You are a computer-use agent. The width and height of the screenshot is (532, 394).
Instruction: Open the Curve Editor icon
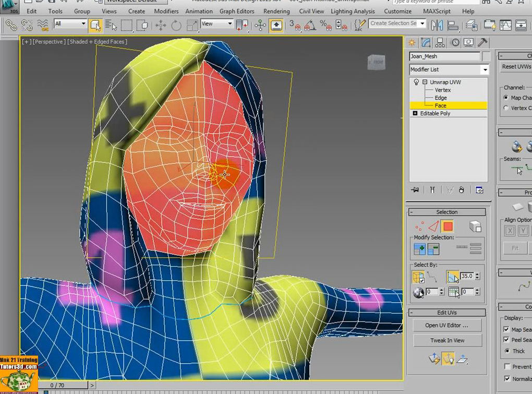505,25
